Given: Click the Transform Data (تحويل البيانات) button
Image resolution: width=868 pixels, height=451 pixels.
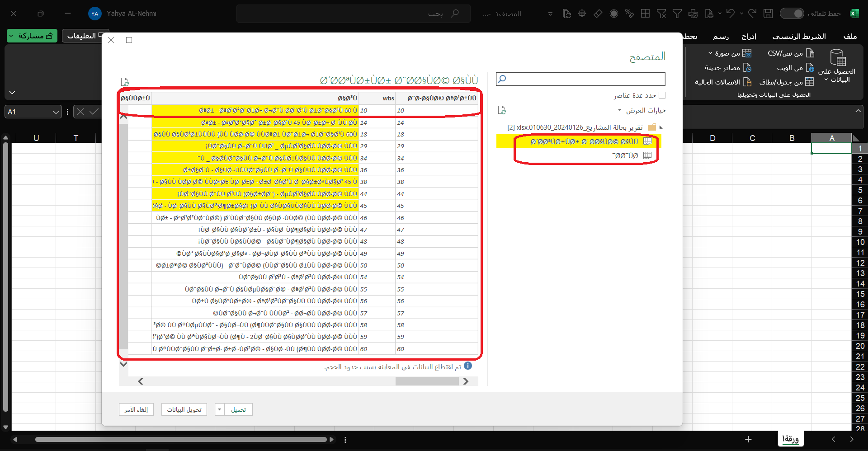Looking at the screenshot, I should point(184,409).
